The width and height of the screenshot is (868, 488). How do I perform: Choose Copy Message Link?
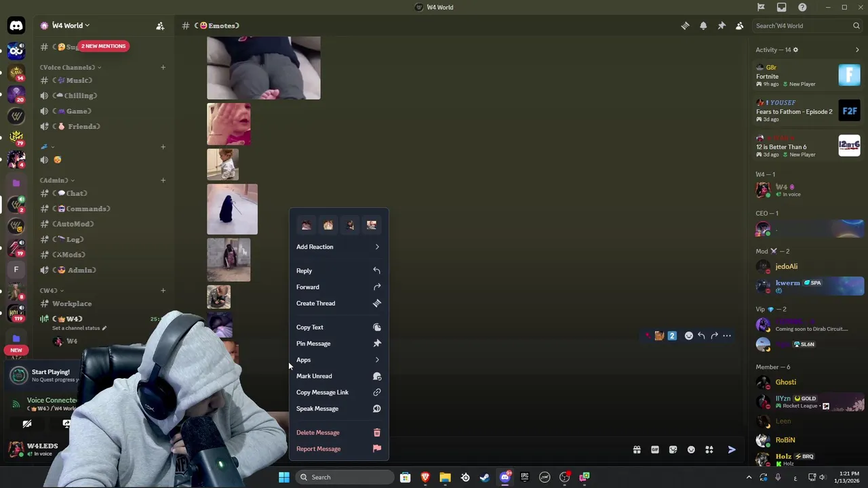(x=338, y=392)
